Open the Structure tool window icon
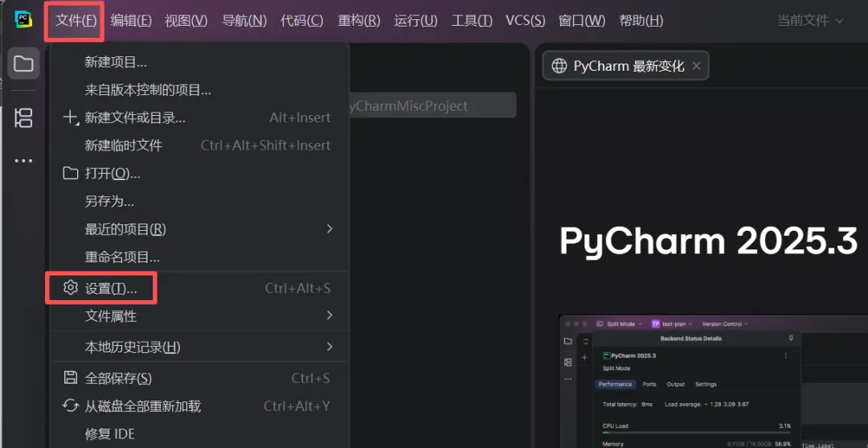Screen dimensions: 868x448 point(23,118)
